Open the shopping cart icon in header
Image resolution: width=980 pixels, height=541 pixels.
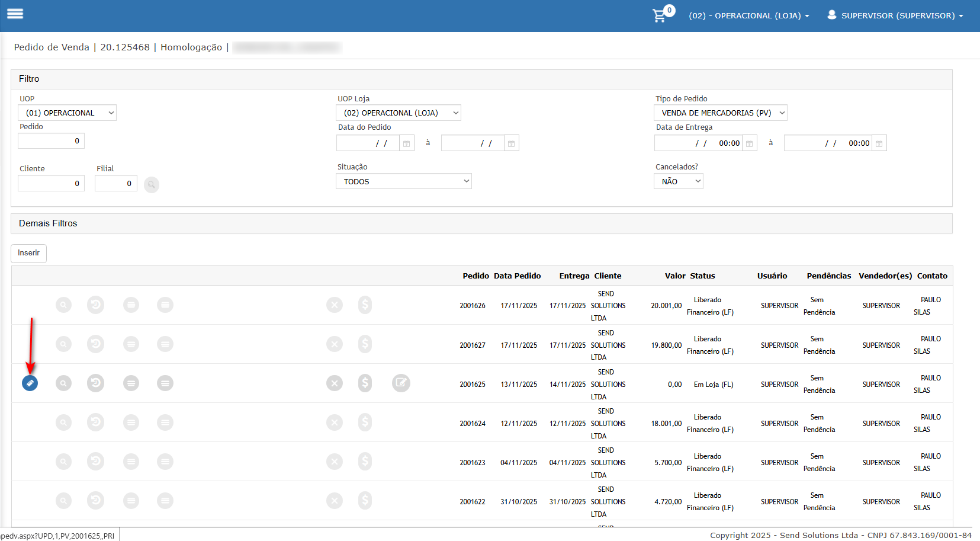[x=660, y=15]
